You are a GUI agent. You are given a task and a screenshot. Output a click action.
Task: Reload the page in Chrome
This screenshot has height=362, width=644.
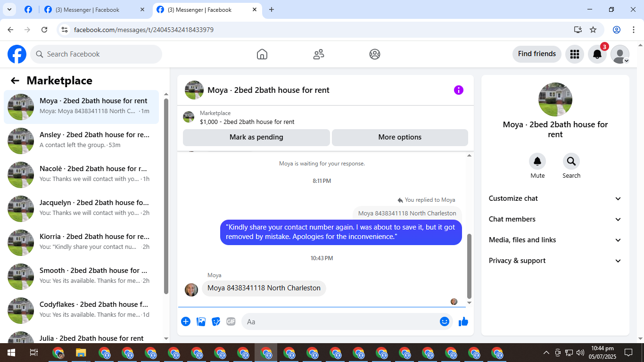click(x=44, y=30)
